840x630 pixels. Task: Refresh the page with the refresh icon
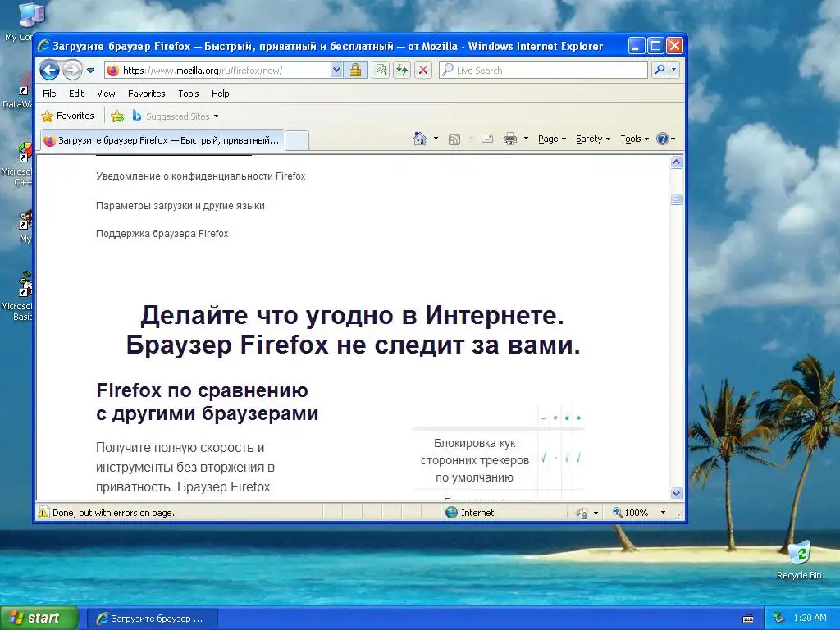(402, 71)
